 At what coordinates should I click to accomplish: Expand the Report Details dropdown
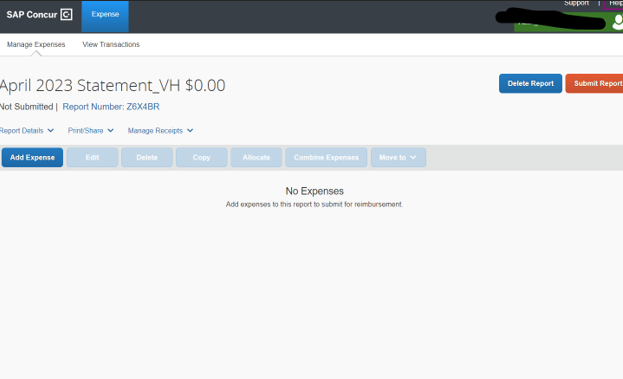coord(27,131)
